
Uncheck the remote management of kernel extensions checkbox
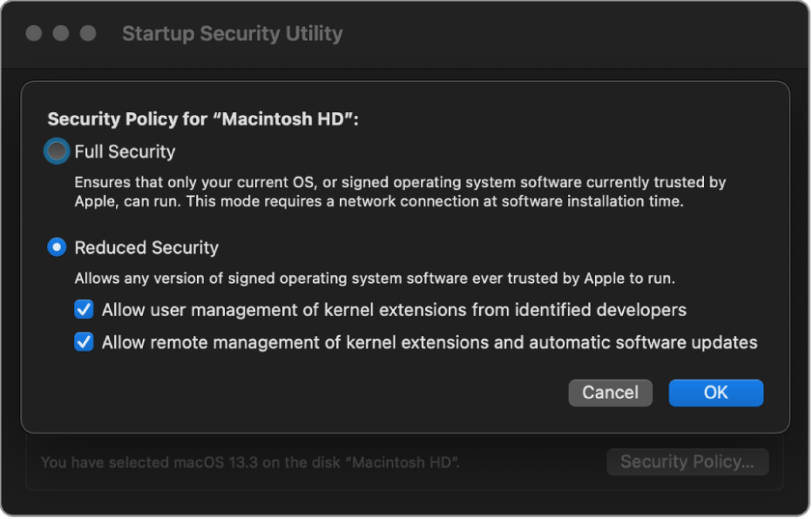pos(84,342)
